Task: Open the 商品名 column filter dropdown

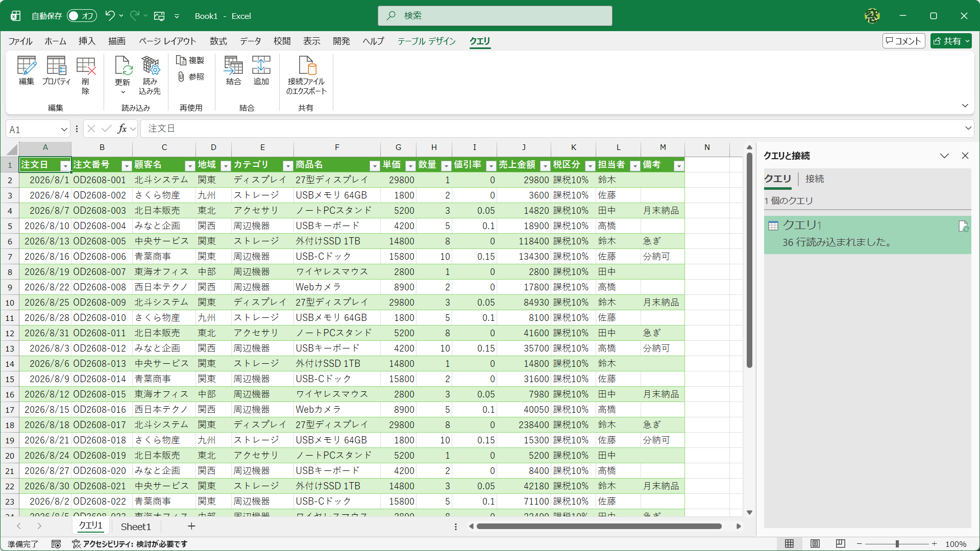Action: pos(375,166)
